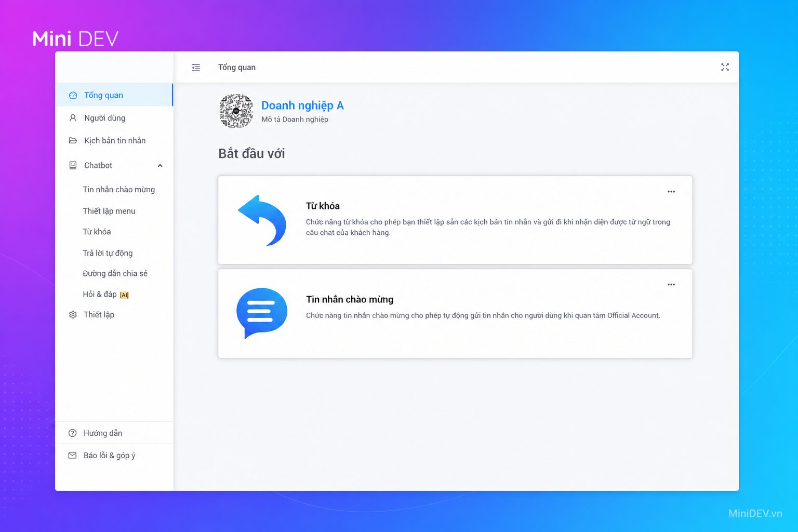Open Tổng quan in the sidebar

(x=114, y=95)
